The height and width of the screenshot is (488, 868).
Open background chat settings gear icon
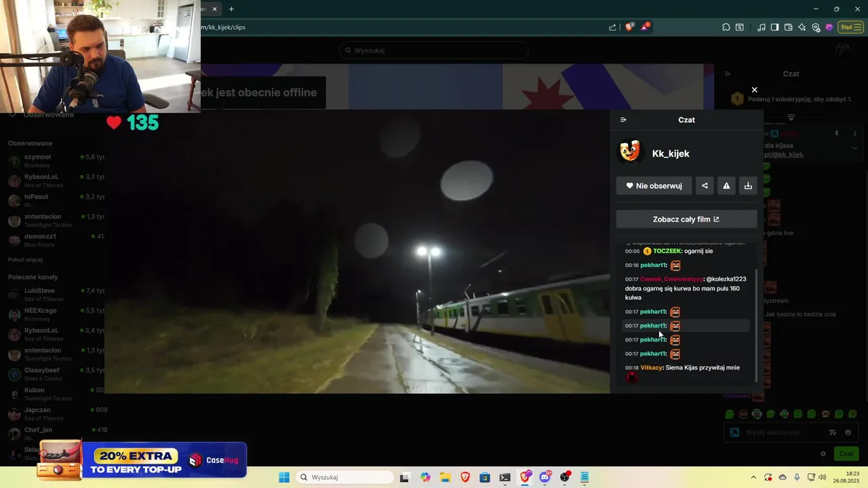click(x=823, y=453)
